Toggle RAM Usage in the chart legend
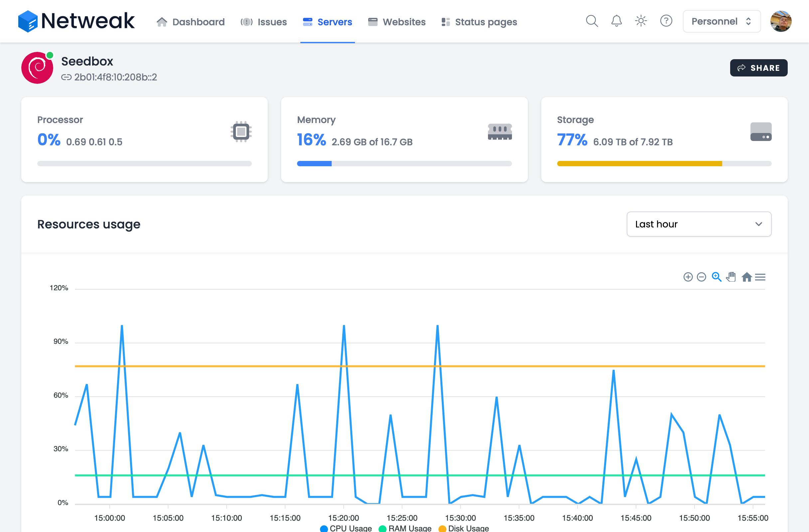The width and height of the screenshot is (809, 532). click(x=405, y=528)
